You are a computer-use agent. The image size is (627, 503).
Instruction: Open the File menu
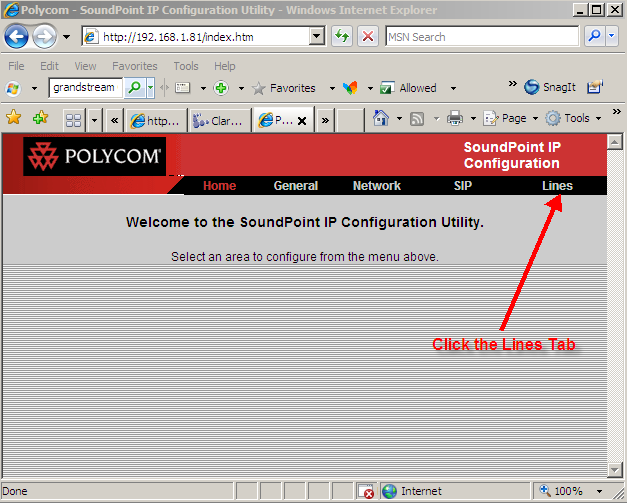tap(16, 66)
